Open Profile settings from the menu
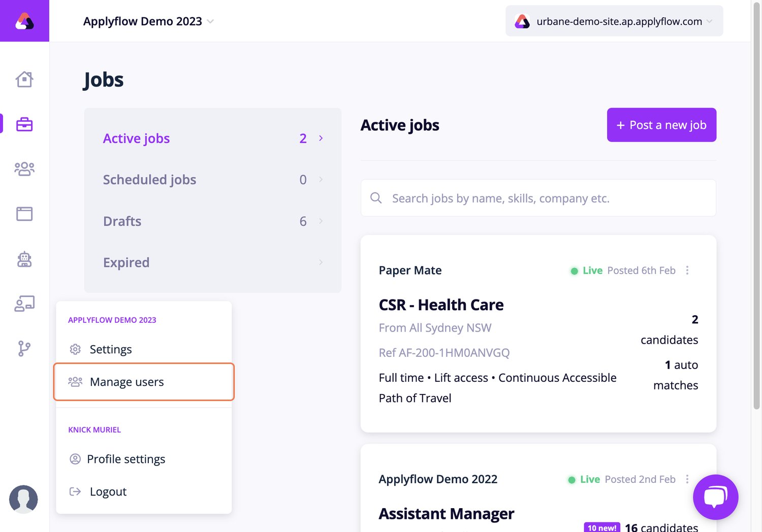This screenshot has width=762, height=532. pos(125,459)
